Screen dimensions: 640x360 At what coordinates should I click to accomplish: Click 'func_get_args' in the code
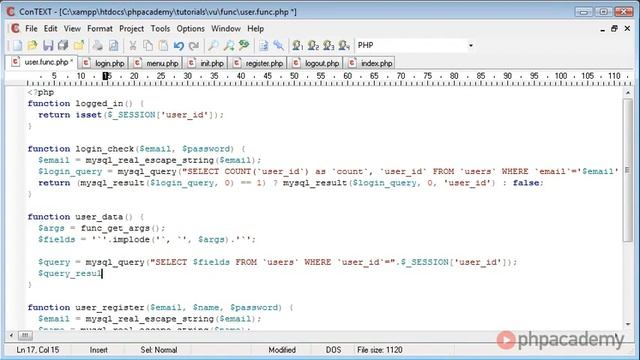tap(115, 228)
